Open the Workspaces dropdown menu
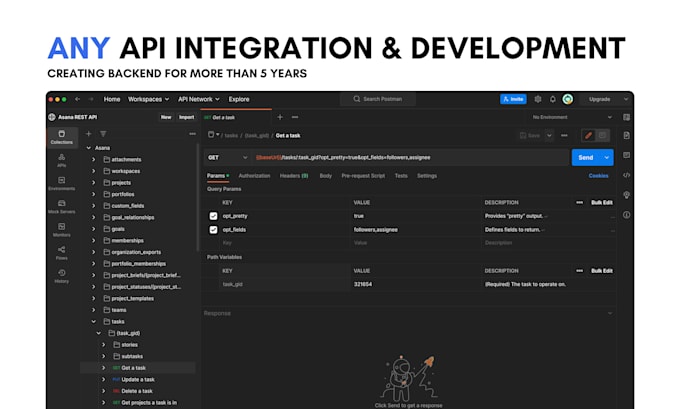Screen dimensions: 680x409 point(148,99)
